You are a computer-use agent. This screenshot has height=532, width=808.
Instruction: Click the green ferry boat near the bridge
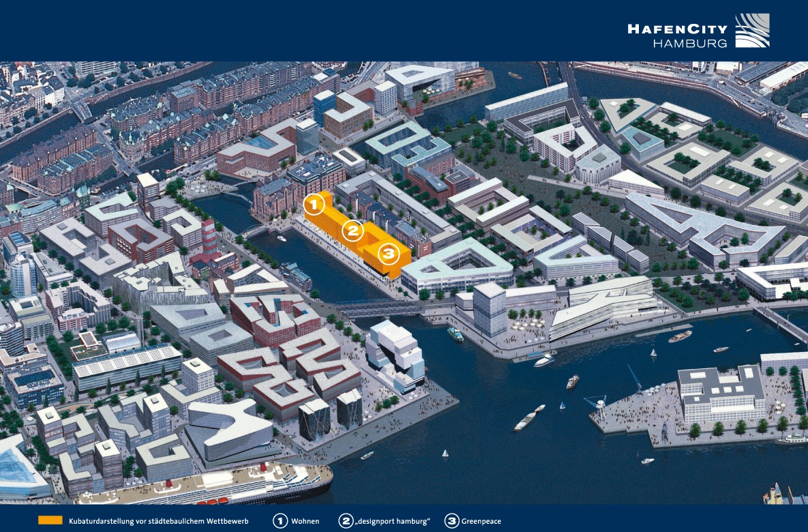point(455,334)
